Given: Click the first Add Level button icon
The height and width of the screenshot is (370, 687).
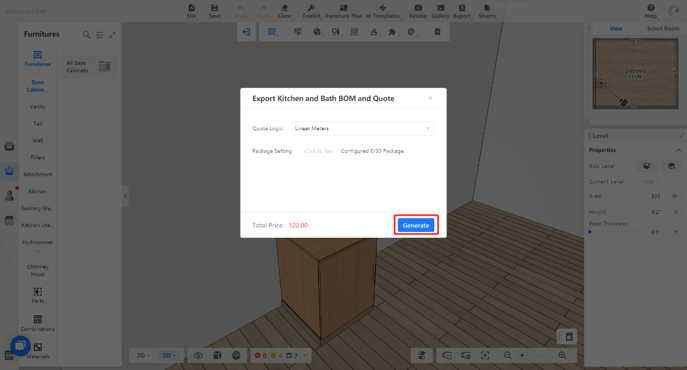Looking at the screenshot, I should pyautogui.click(x=647, y=166).
